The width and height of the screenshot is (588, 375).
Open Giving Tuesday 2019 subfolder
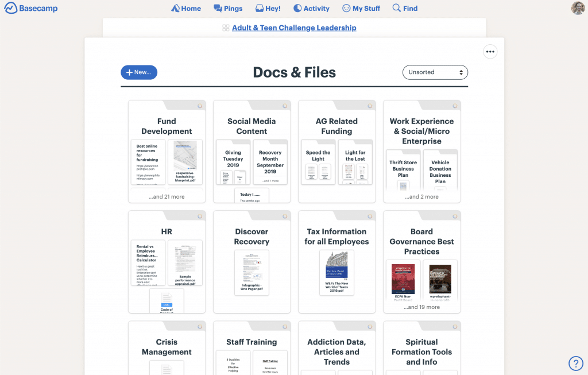pyautogui.click(x=233, y=162)
